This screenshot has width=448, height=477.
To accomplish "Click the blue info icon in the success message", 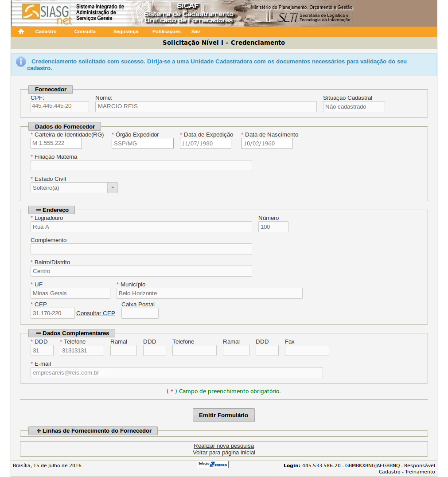I will 21,62.
